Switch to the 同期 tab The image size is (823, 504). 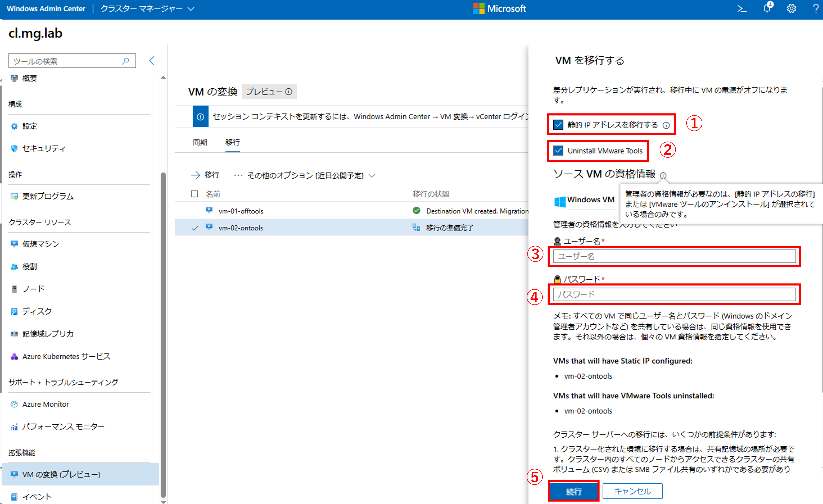pos(200,143)
